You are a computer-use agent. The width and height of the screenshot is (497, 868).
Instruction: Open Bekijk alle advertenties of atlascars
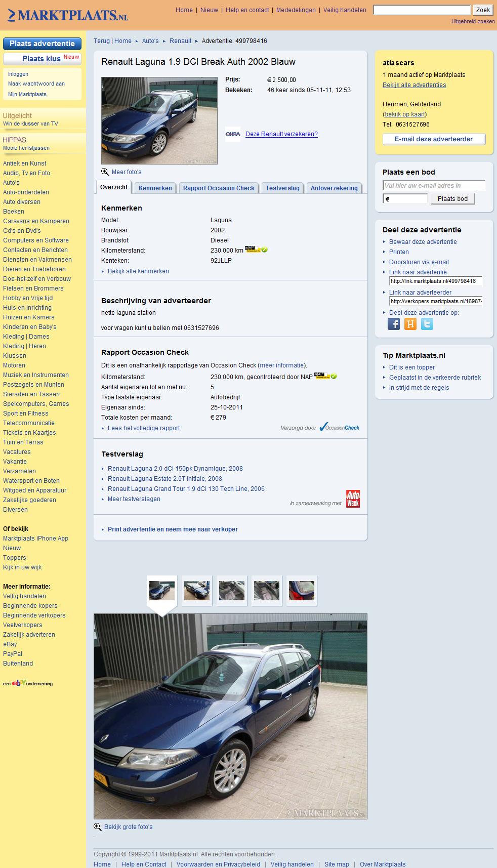(415, 85)
